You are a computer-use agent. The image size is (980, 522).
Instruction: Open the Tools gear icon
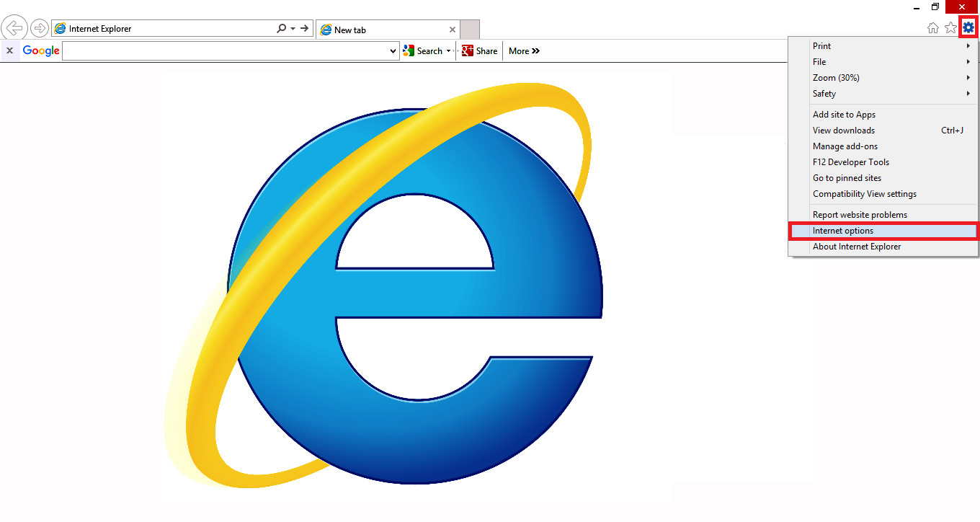[968, 27]
